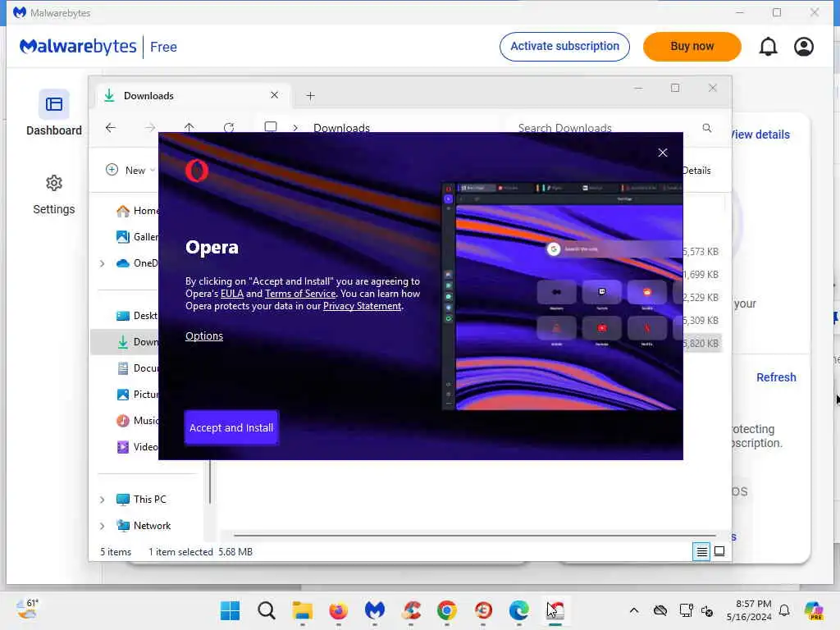The width and height of the screenshot is (840, 630).
Task: Select Music in navigation pane
Action: (x=137, y=421)
